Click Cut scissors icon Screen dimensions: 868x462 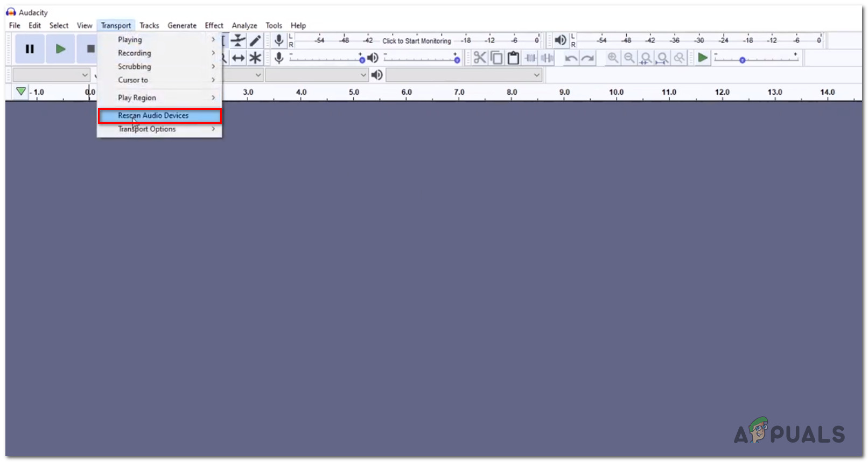[x=480, y=58]
